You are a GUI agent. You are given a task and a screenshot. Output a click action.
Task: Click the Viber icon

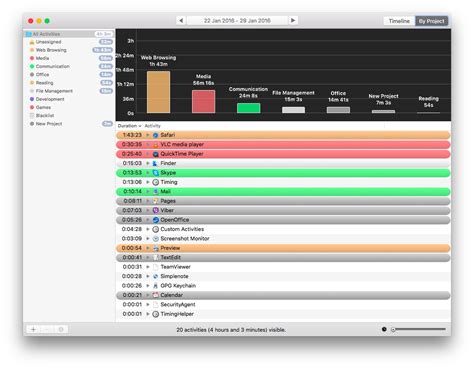[x=155, y=210]
